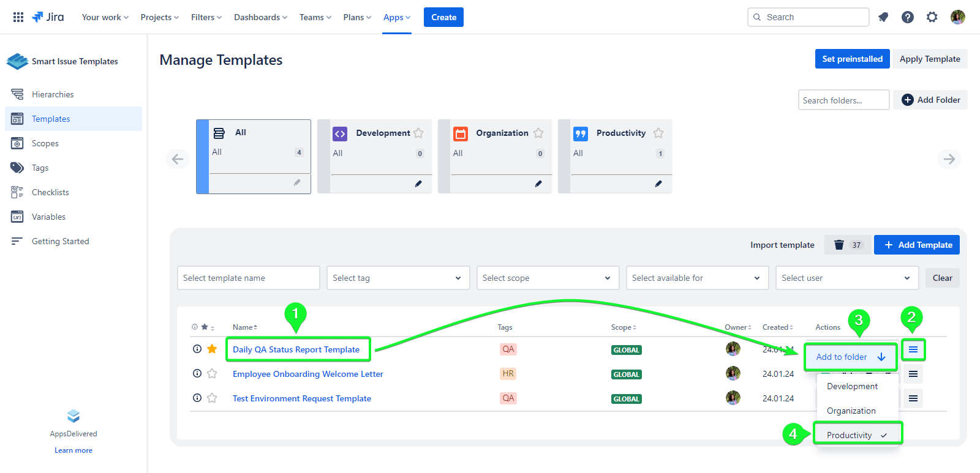Open the Jira app switcher grid icon

pos(18,17)
